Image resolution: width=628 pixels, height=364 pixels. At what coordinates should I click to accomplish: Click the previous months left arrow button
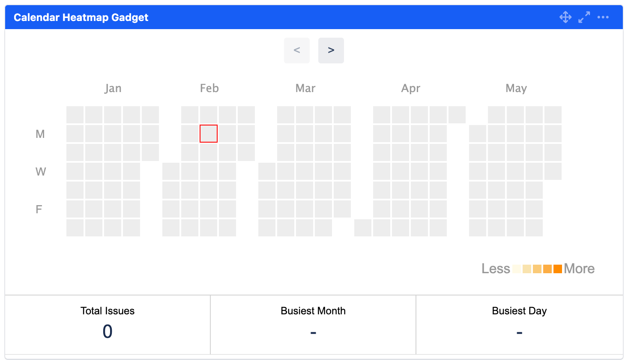296,50
